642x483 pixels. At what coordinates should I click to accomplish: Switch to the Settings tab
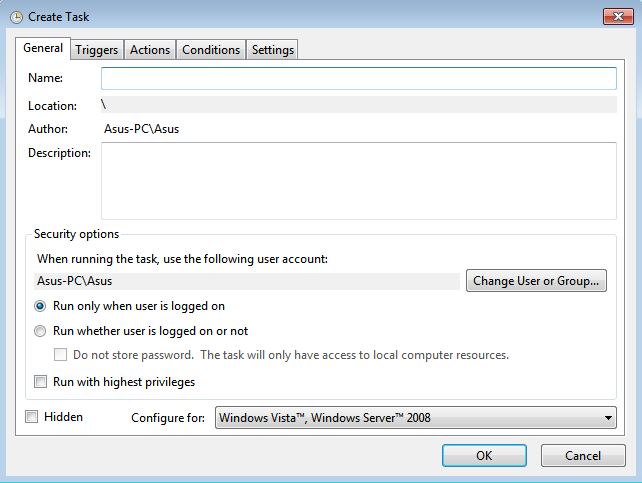[273, 50]
